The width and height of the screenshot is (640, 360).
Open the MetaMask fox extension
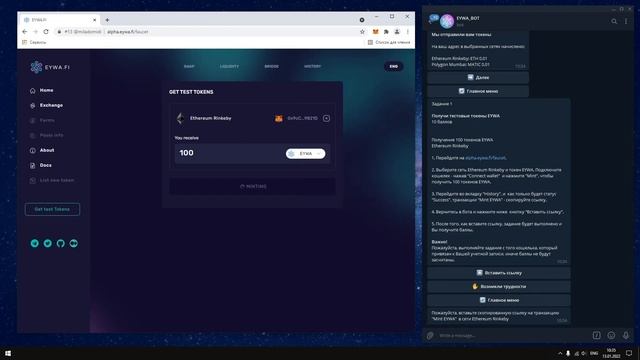pos(375,31)
